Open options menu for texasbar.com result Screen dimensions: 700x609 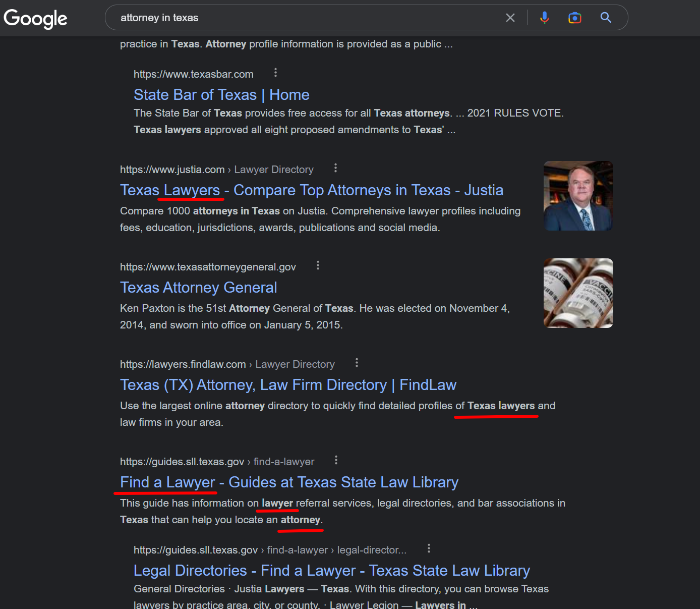(275, 73)
